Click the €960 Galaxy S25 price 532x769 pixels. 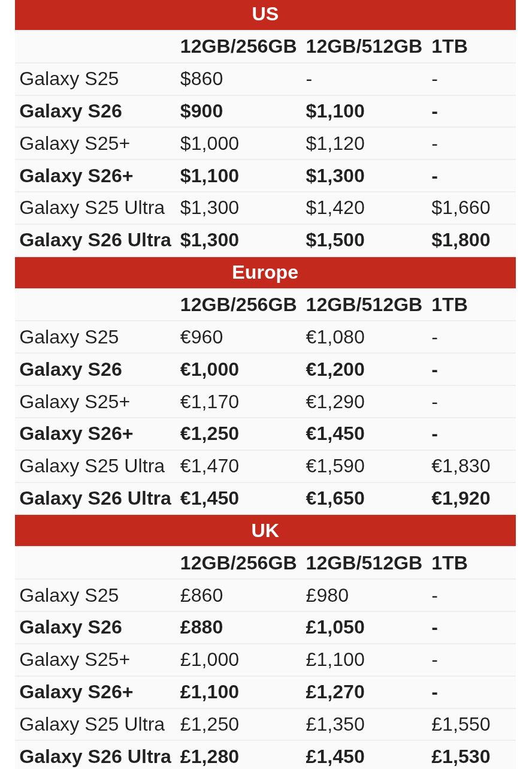point(201,337)
